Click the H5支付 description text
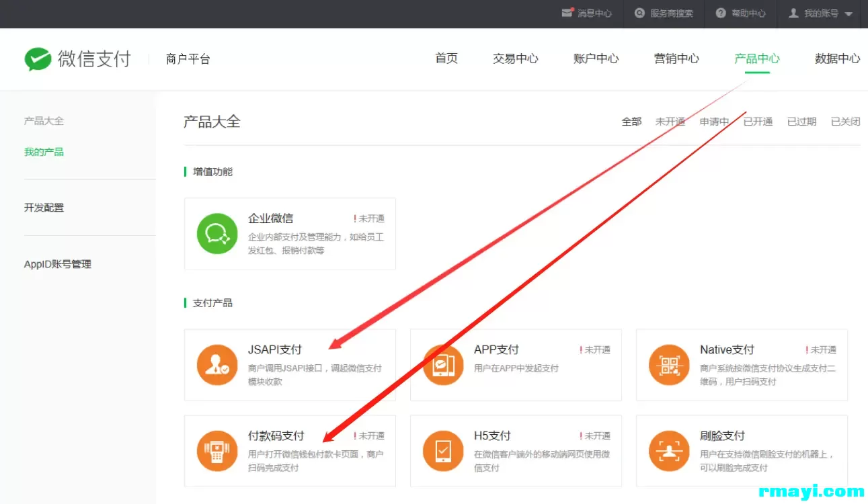 (542, 460)
